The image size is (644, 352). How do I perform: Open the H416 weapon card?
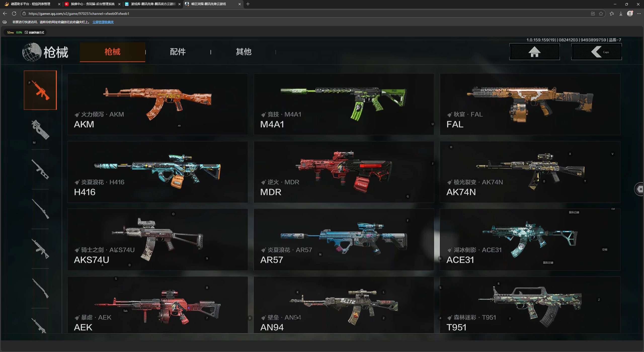click(x=157, y=172)
